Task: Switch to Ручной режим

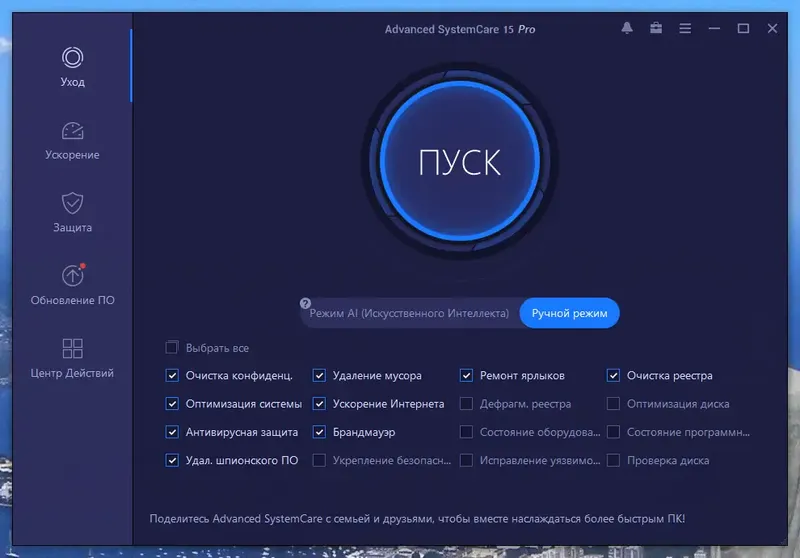Action: (569, 313)
